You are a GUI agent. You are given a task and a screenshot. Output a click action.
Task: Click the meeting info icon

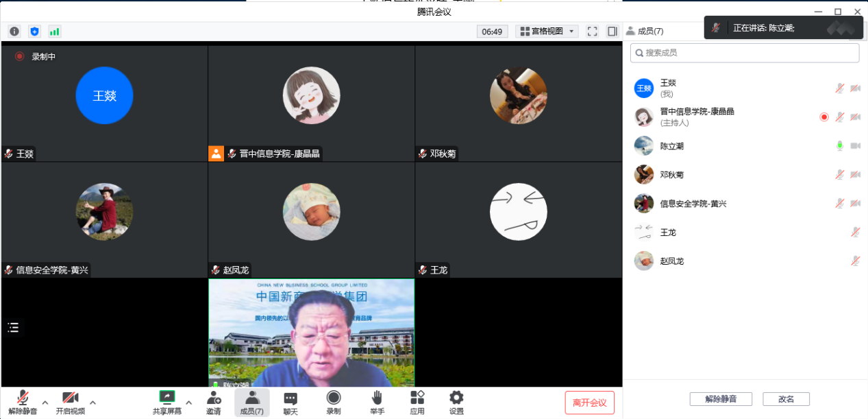[14, 32]
